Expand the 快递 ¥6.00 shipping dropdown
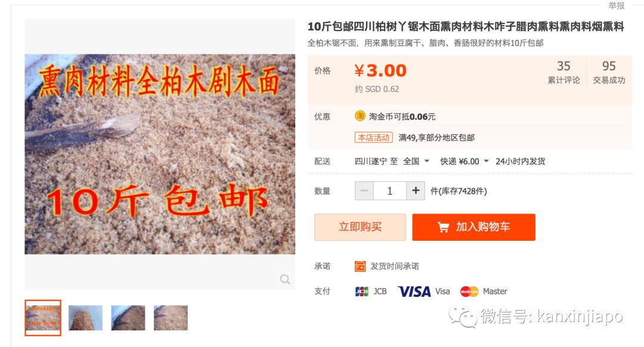This screenshot has width=644, height=347. click(x=464, y=162)
